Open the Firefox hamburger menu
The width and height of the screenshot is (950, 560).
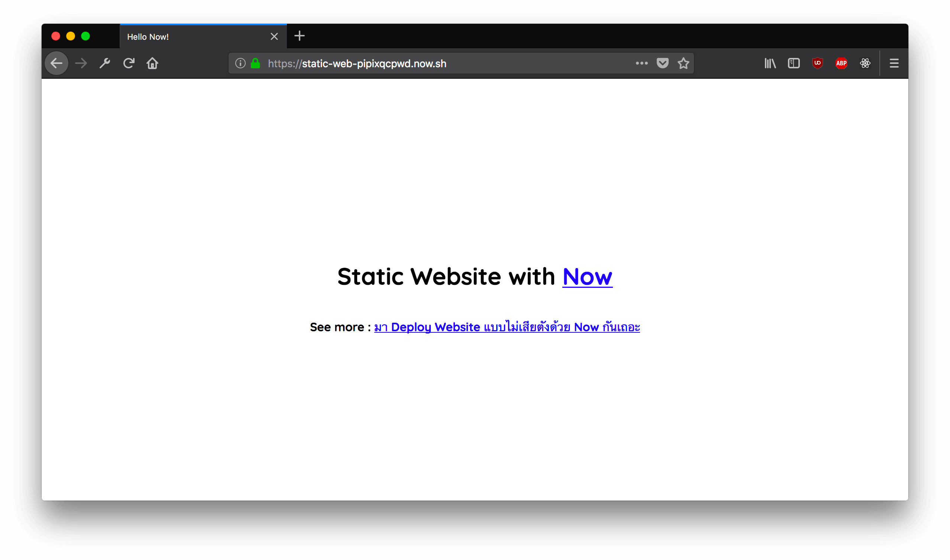click(894, 63)
